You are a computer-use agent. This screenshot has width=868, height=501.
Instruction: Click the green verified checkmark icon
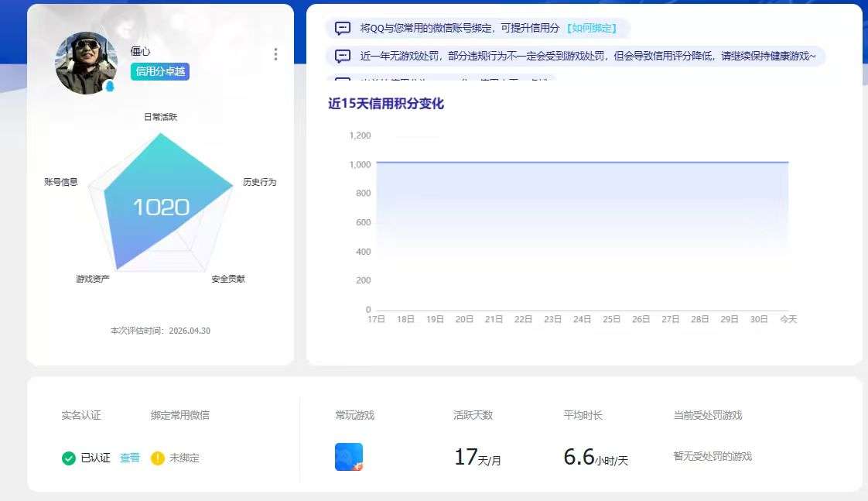(x=69, y=458)
